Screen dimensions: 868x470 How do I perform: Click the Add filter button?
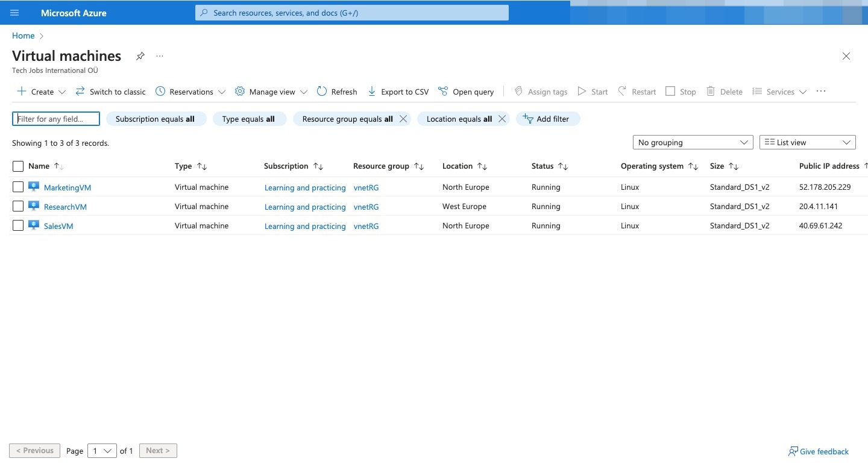tap(547, 119)
